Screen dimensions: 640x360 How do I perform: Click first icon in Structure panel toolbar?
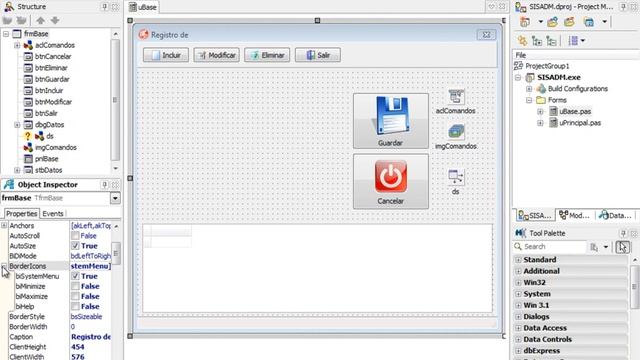pos(7,20)
